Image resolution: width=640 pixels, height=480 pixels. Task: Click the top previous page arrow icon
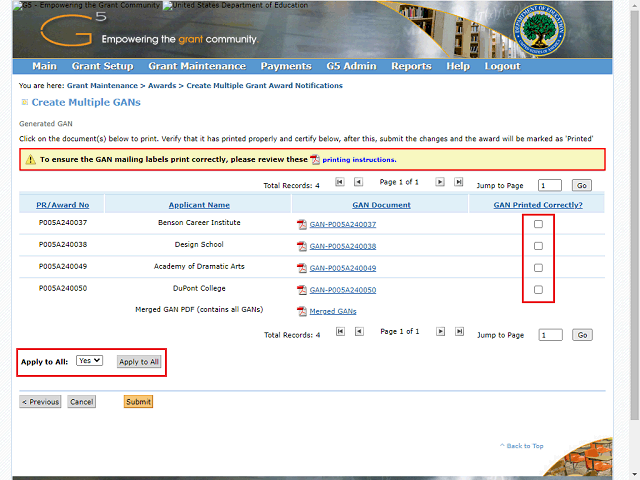[x=359, y=182]
